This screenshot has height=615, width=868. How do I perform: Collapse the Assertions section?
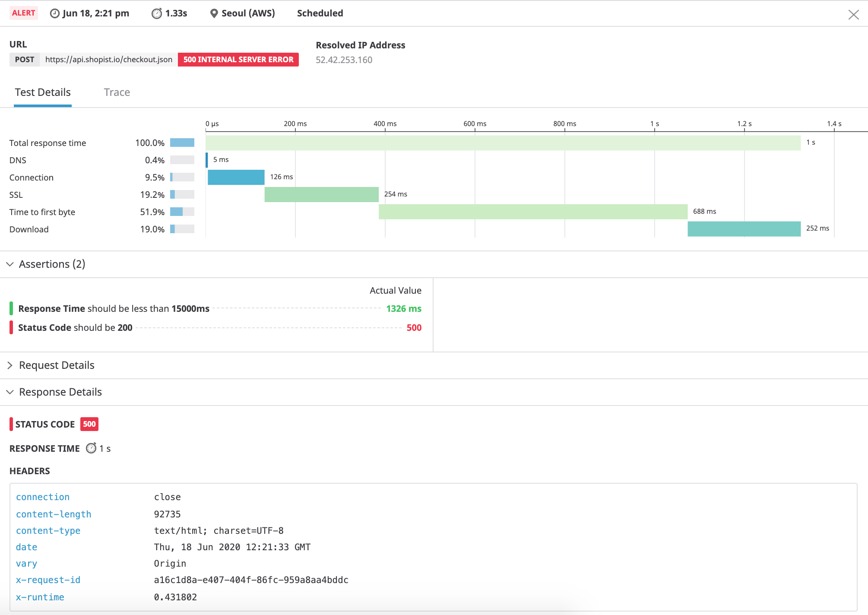(10, 264)
